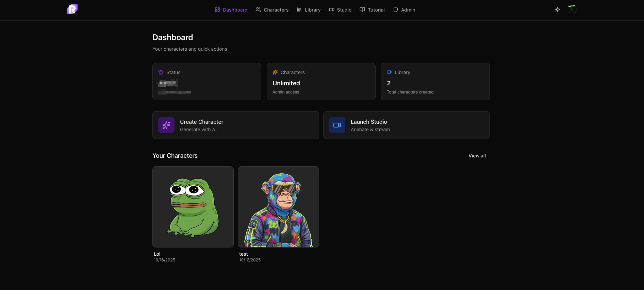Click the Status crown icon
The width and height of the screenshot is (644, 290).
[x=161, y=72]
